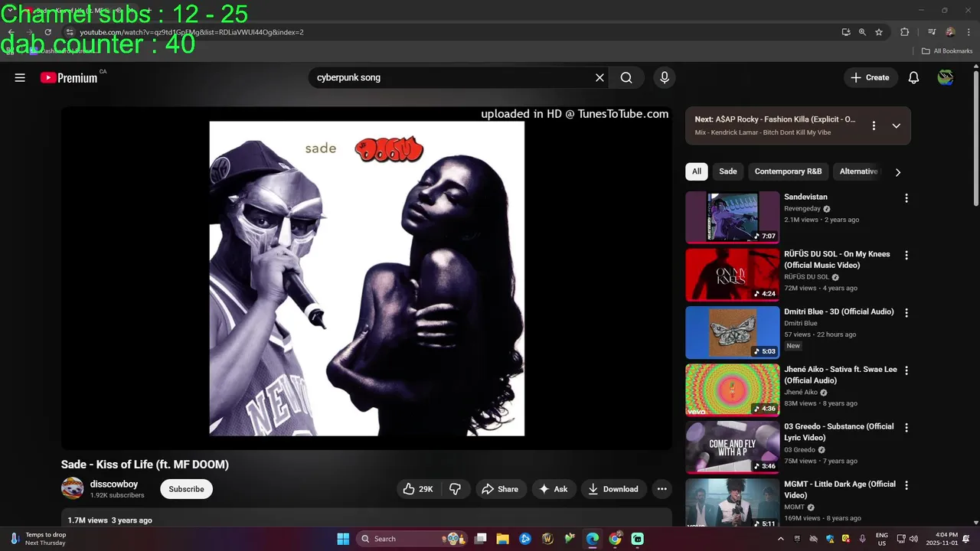Open the ENG US language indicator
The height and width of the screenshot is (551, 980).
[x=882, y=539]
